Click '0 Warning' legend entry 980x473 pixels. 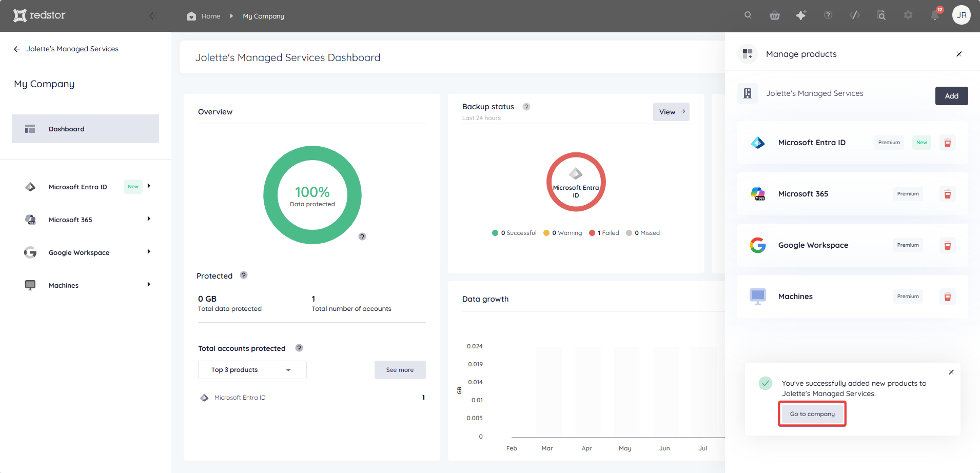point(562,233)
